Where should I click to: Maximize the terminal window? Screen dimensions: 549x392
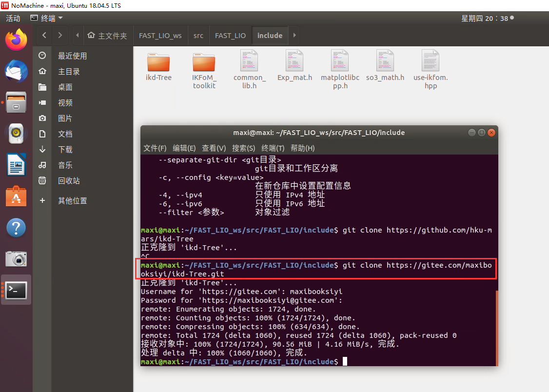pyautogui.click(x=481, y=132)
